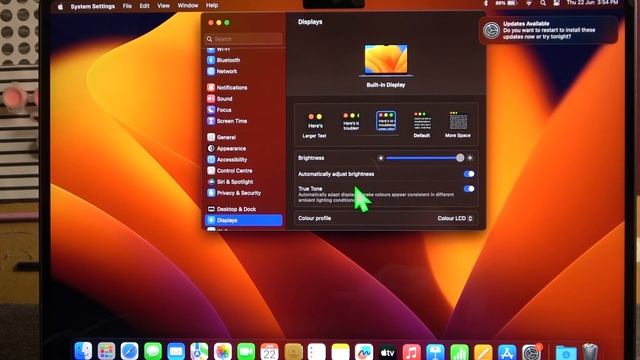Open Launchpad from the Dock
This screenshot has width=640, height=360.
[x=106, y=351]
